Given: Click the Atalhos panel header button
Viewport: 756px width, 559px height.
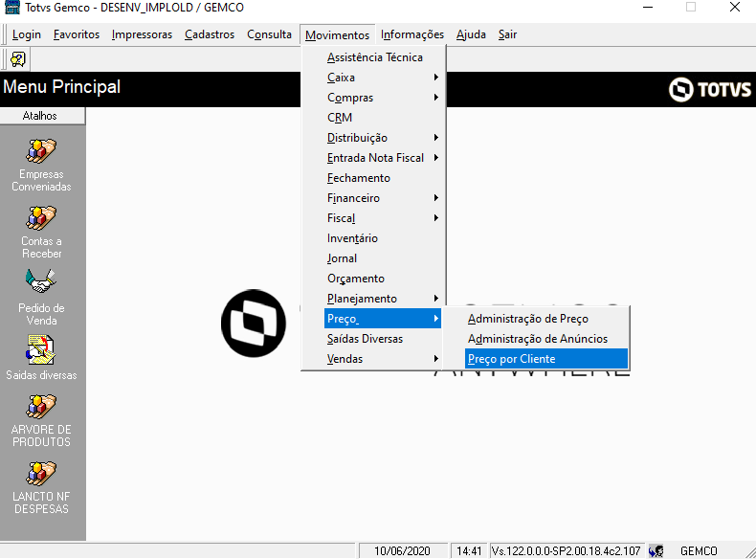Looking at the screenshot, I should 42,116.
